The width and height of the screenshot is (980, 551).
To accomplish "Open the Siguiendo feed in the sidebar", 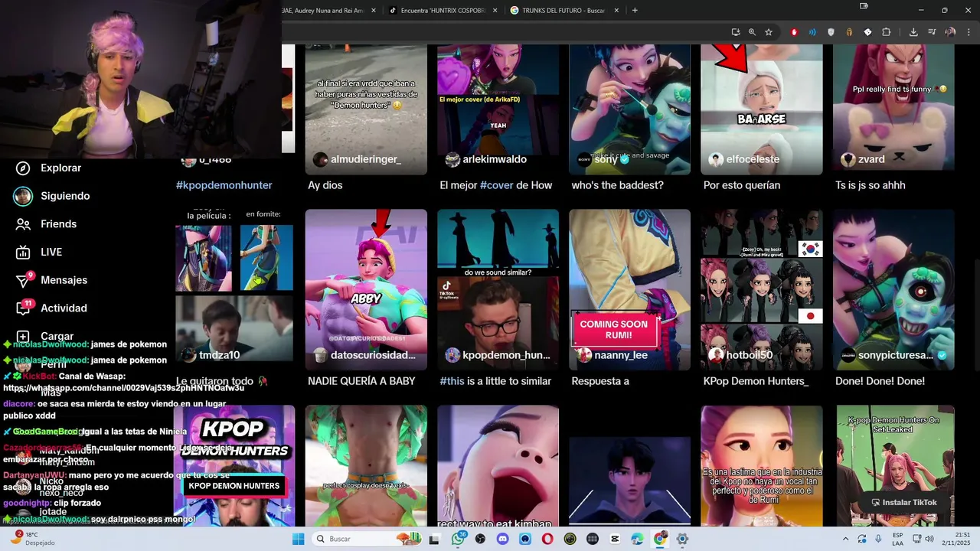I will pos(54,196).
